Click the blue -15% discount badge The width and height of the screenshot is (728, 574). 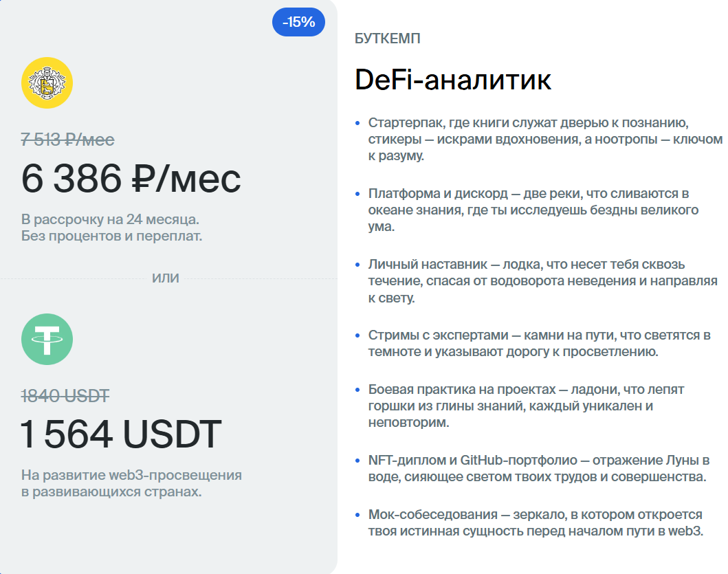pos(298,22)
